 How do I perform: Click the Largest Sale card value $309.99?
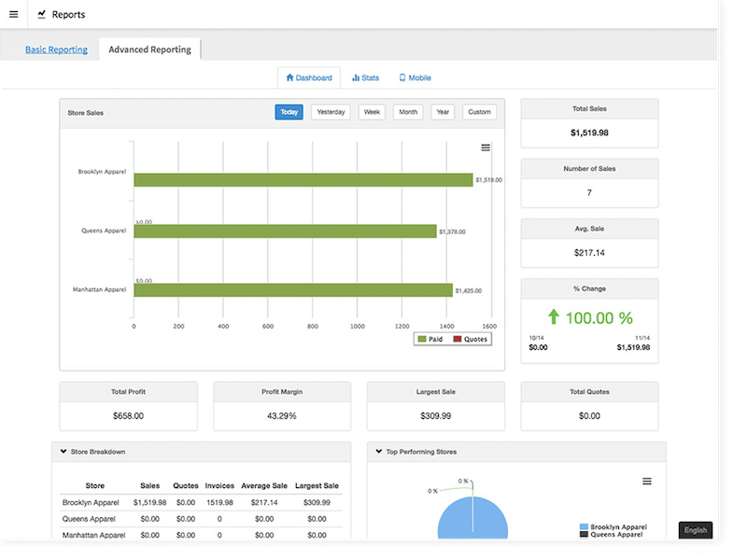[435, 415]
